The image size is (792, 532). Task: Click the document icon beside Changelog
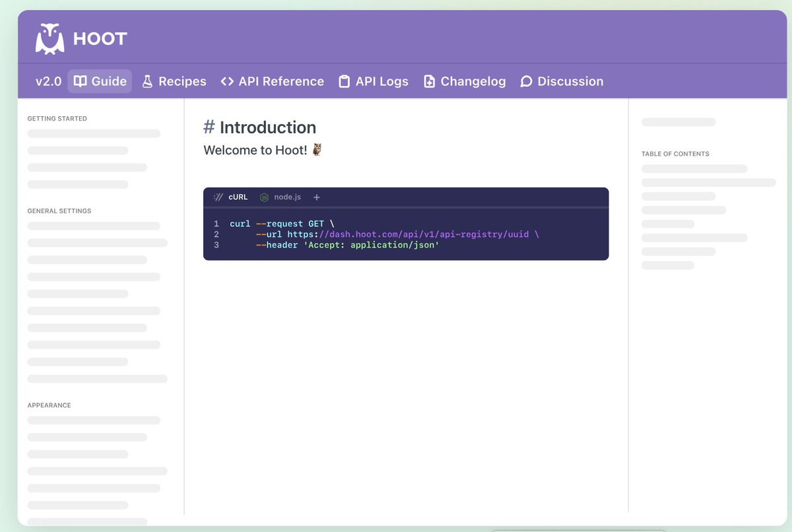[x=430, y=81]
